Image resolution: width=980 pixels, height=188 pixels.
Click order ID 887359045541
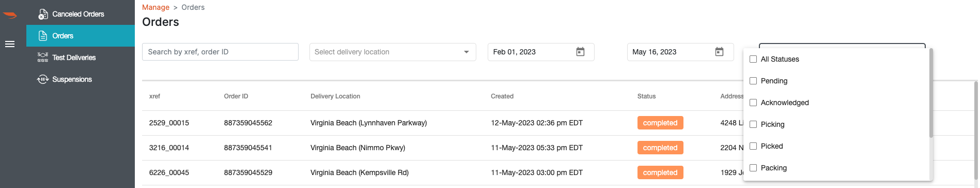tap(248, 148)
